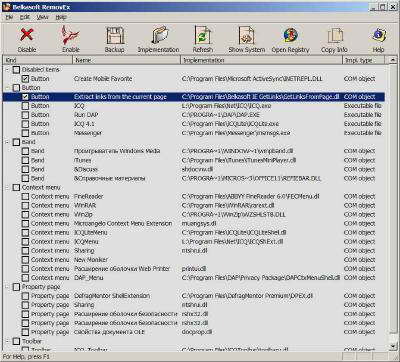Select the Property page Sharing row
400x362 pixels.
[x=193, y=305]
